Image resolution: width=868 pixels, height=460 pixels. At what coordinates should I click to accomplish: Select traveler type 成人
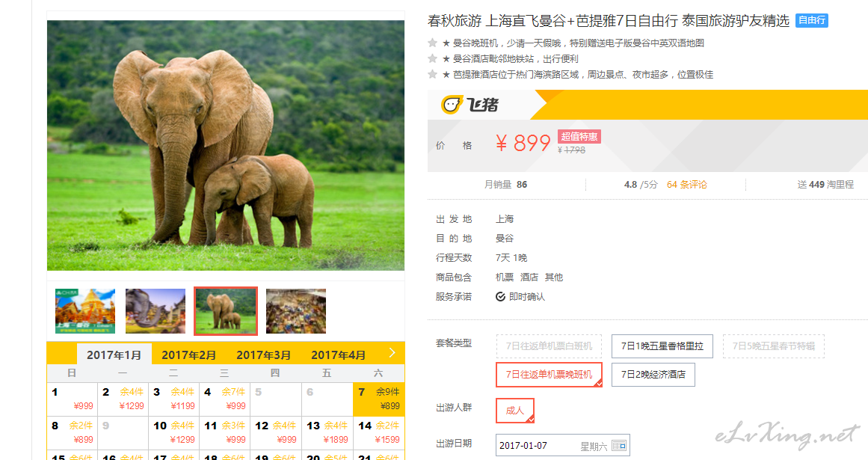coord(515,410)
